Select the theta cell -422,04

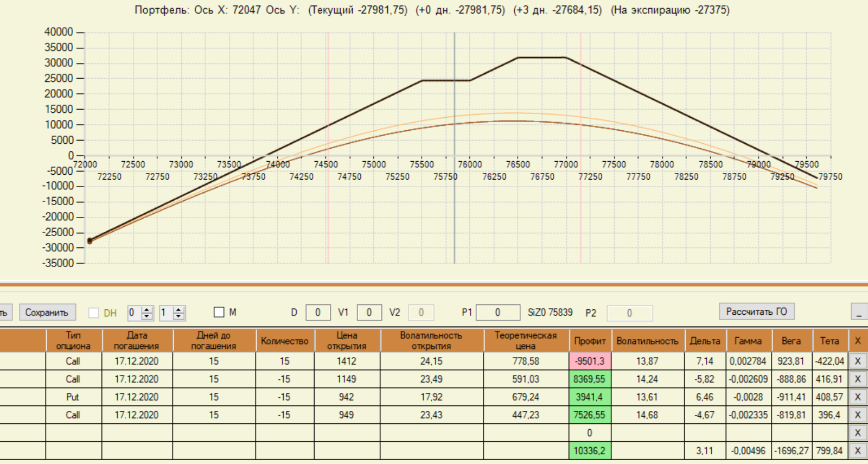click(829, 361)
